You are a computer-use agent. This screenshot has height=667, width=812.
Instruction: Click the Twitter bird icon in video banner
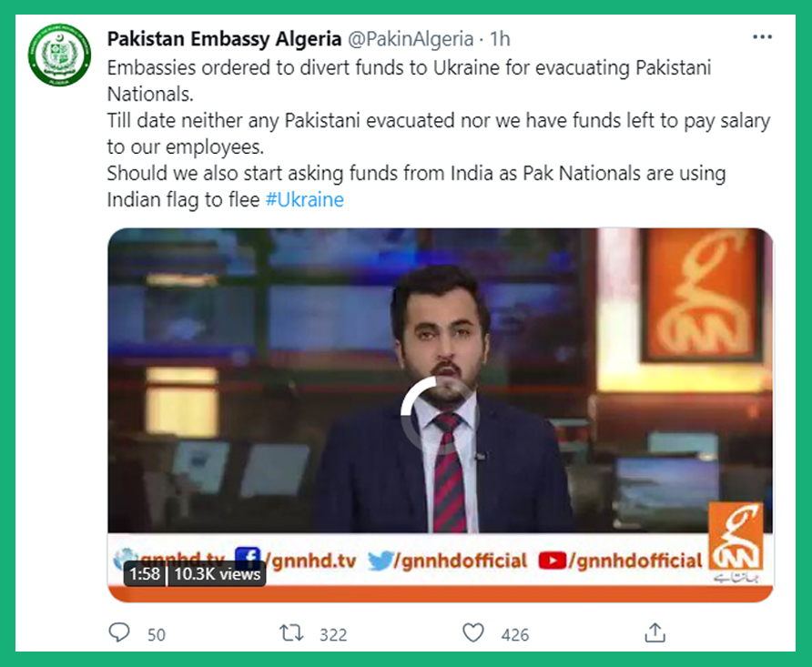381,561
